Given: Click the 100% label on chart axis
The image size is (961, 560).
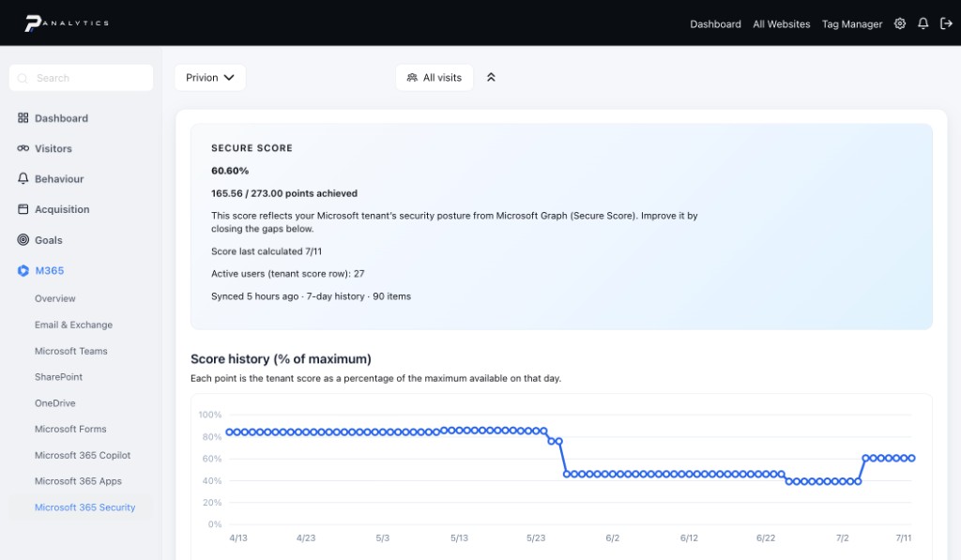Looking at the screenshot, I should [210, 415].
